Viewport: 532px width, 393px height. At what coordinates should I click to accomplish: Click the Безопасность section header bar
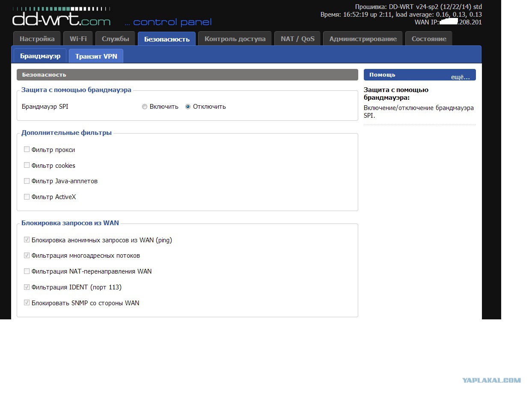coord(187,74)
